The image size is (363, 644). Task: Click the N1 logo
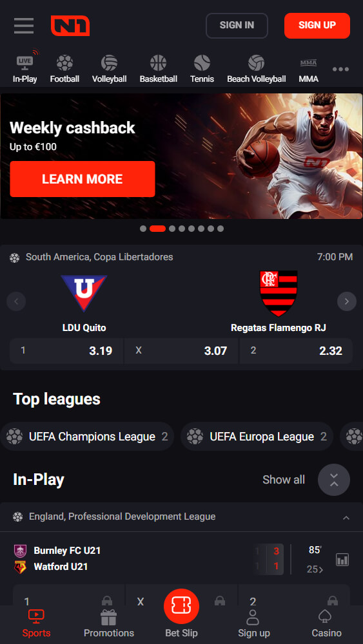(x=70, y=26)
